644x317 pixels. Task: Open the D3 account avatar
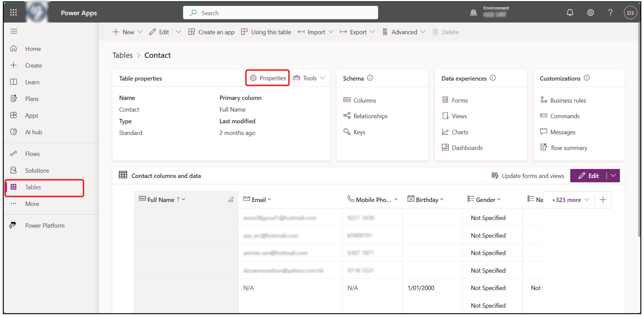point(630,13)
